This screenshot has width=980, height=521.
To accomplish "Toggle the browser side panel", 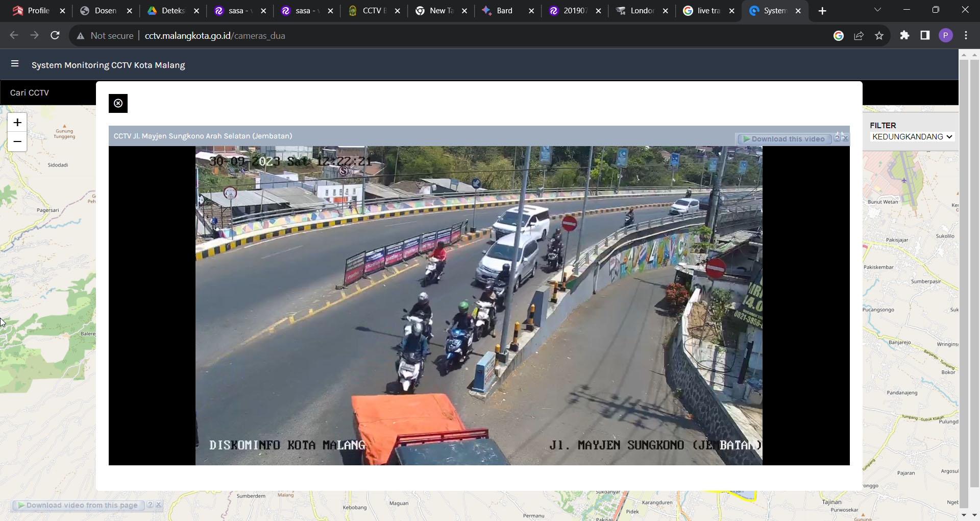I will [925, 35].
